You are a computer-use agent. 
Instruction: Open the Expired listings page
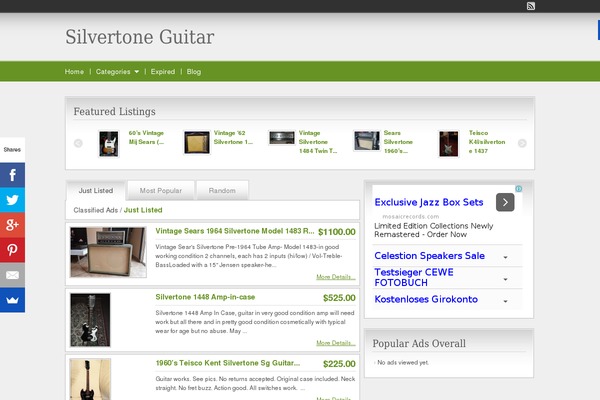click(163, 72)
